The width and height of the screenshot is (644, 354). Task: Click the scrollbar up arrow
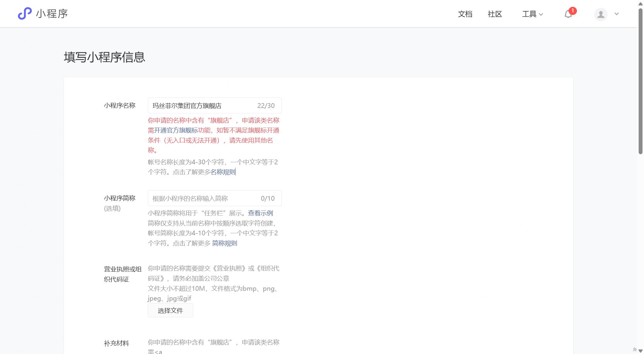[x=640, y=4]
